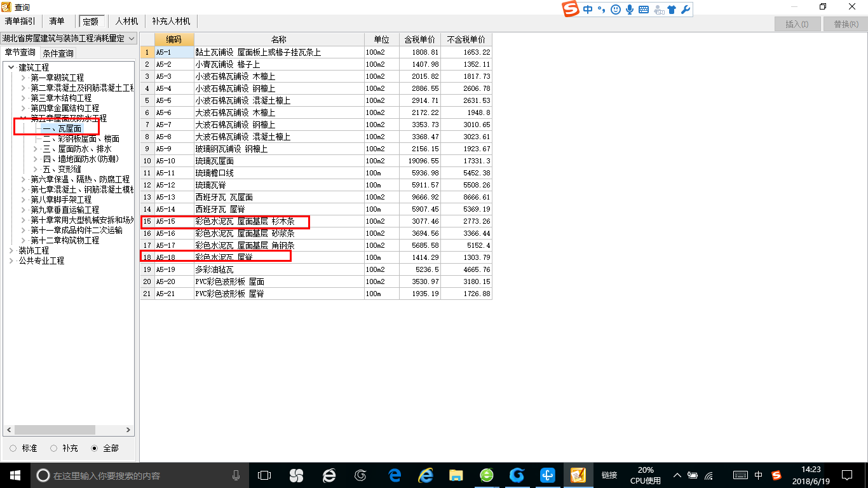Open network Wi-Fi tray icon
868x488 pixels.
coord(709,475)
